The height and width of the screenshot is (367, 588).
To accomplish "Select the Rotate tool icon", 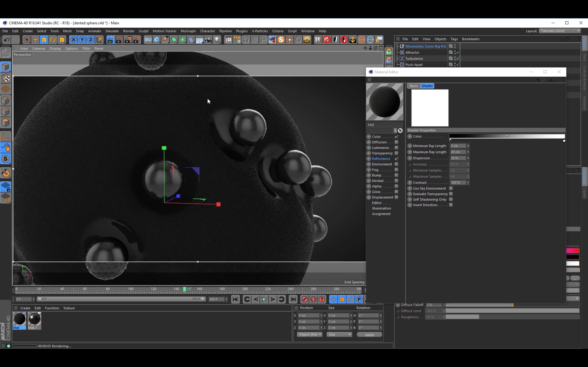I will (x=53, y=39).
